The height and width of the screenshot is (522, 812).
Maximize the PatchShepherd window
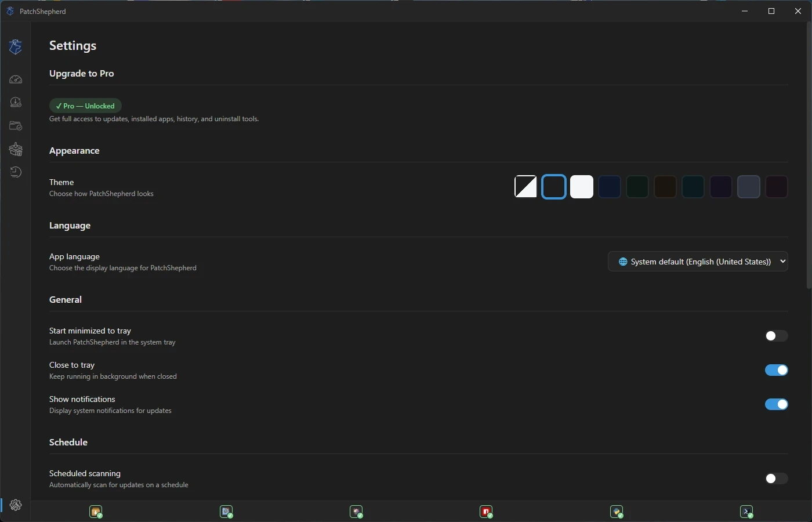771,11
